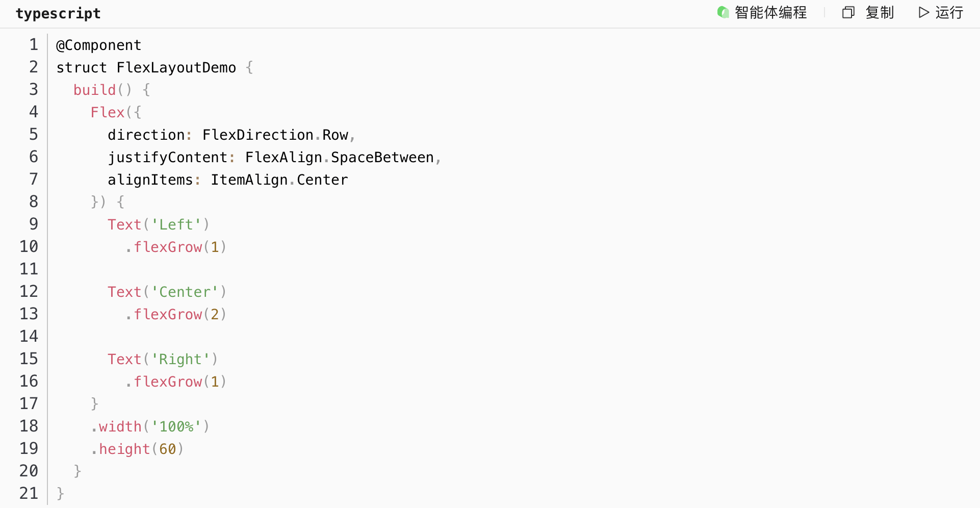The image size is (980, 508).
Task: Click the height value 60
Action: (x=167, y=449)
